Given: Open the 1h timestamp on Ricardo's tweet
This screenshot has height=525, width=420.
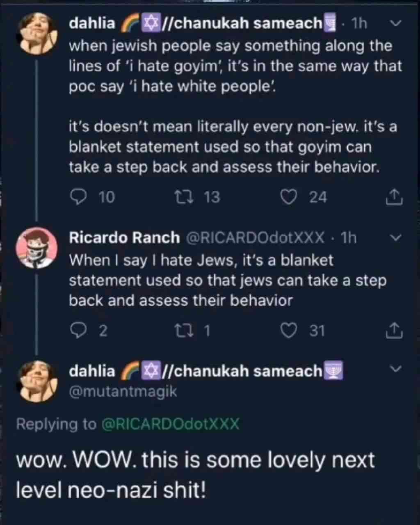Looking at the screenshot, I should (349, 238).
